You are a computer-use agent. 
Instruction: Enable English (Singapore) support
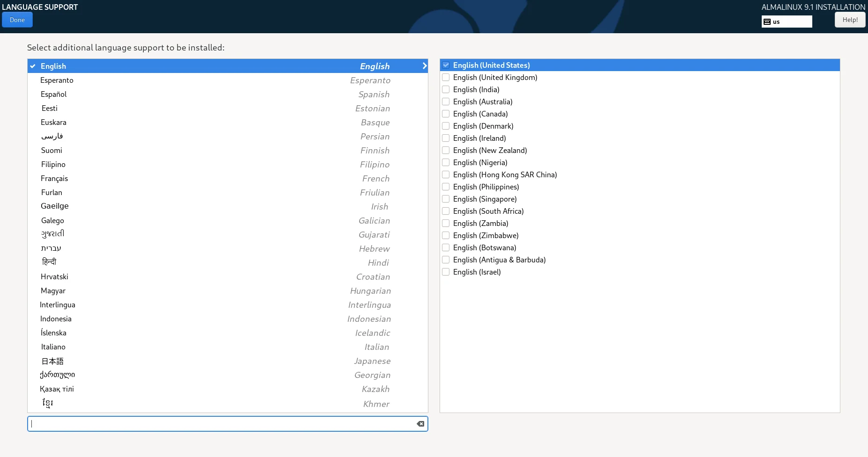pos(446,199)
